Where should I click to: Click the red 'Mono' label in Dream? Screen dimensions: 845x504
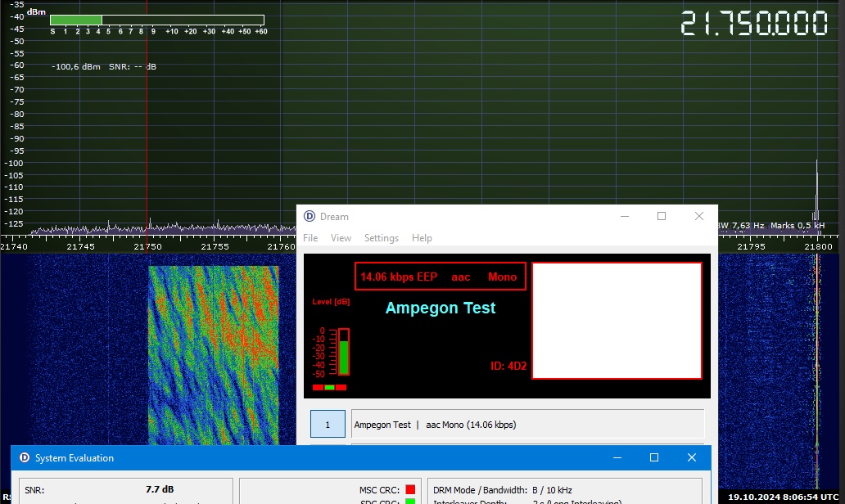click(502, 277)
